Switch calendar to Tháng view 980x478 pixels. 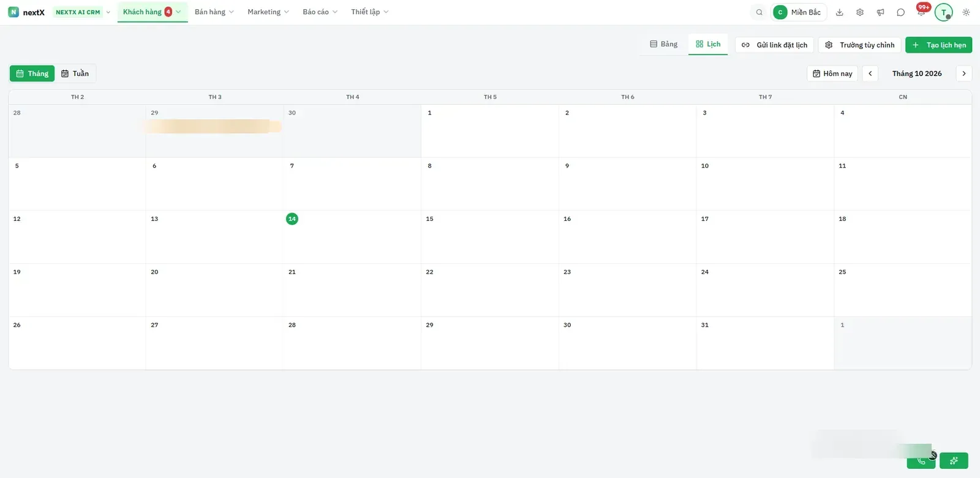point(32,73)
